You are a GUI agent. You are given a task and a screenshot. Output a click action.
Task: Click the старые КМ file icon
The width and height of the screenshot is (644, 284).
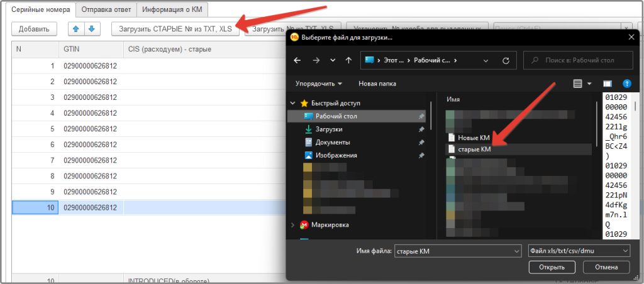(452, 150)
